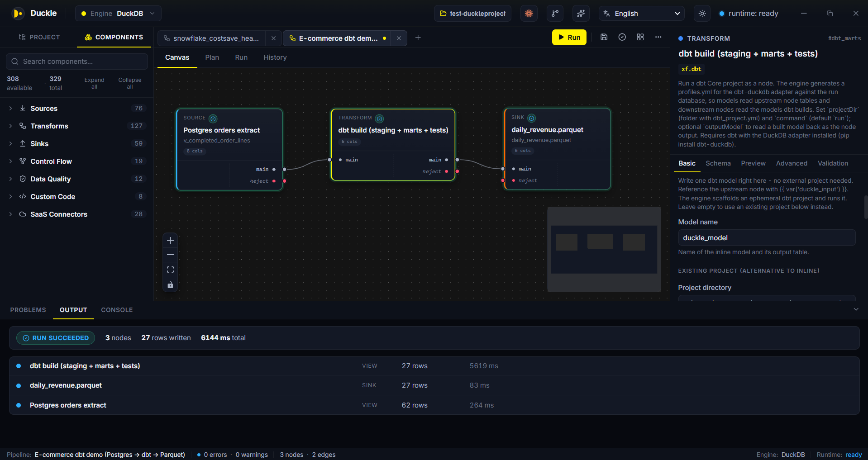
Task: Expand the Control Flow category
Action: (76, 161)
